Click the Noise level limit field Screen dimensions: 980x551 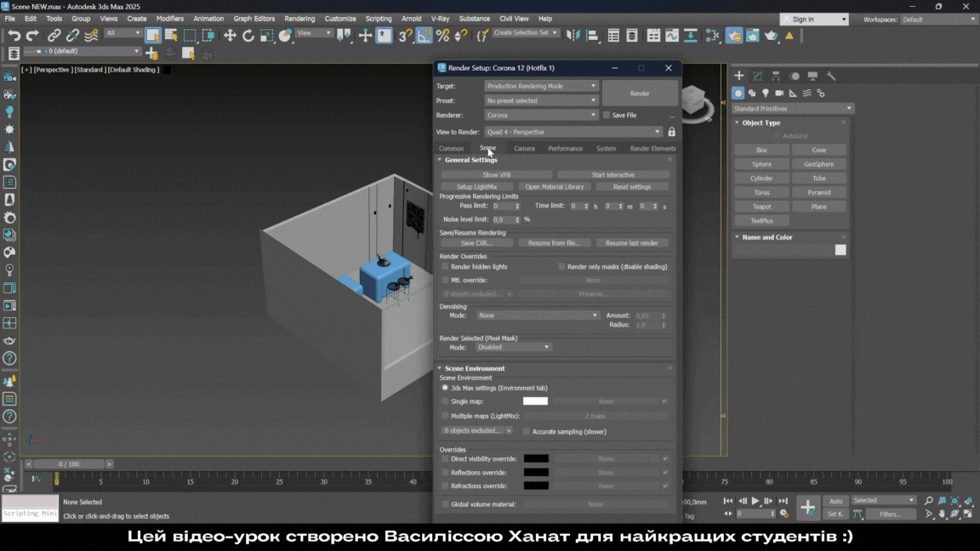503,220
